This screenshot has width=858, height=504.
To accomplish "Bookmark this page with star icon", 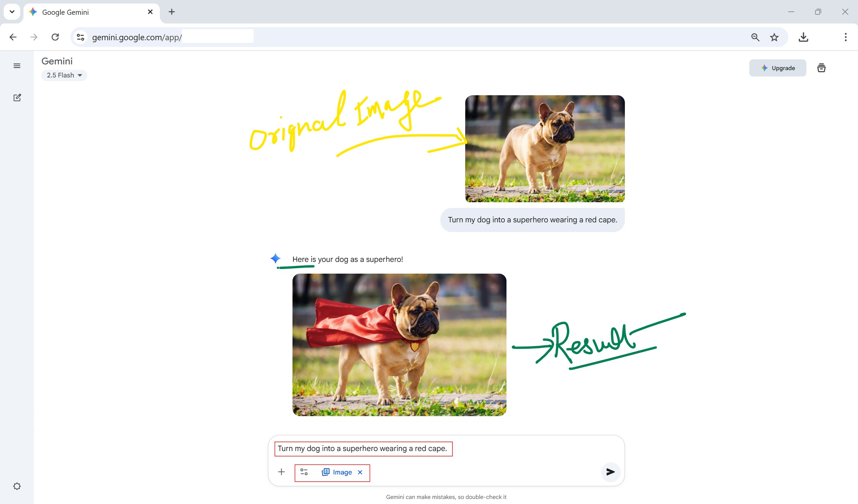I will (x=774, y=37).
